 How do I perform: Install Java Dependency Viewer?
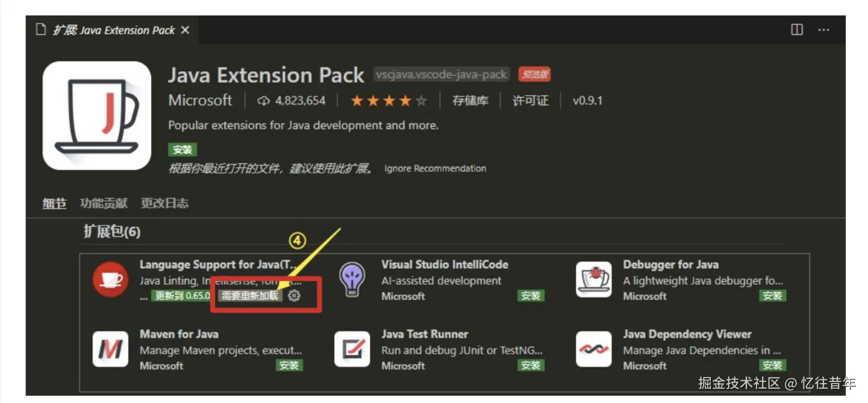[773, 365]
